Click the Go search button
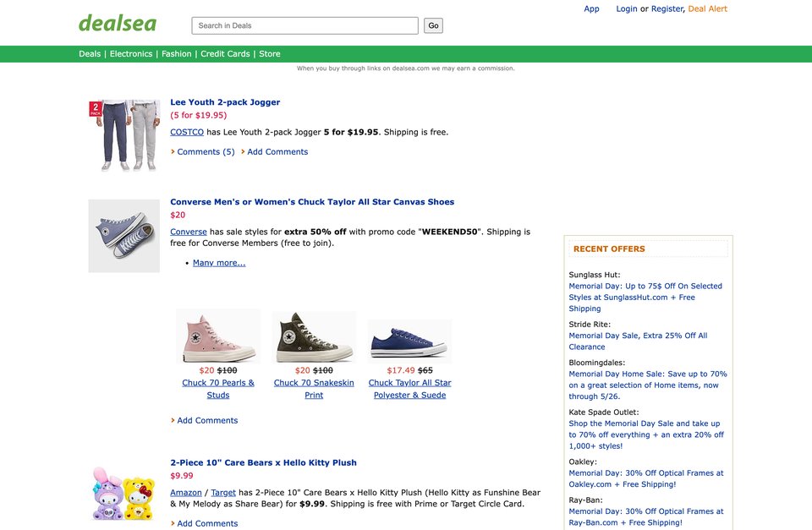 [433, 25]
